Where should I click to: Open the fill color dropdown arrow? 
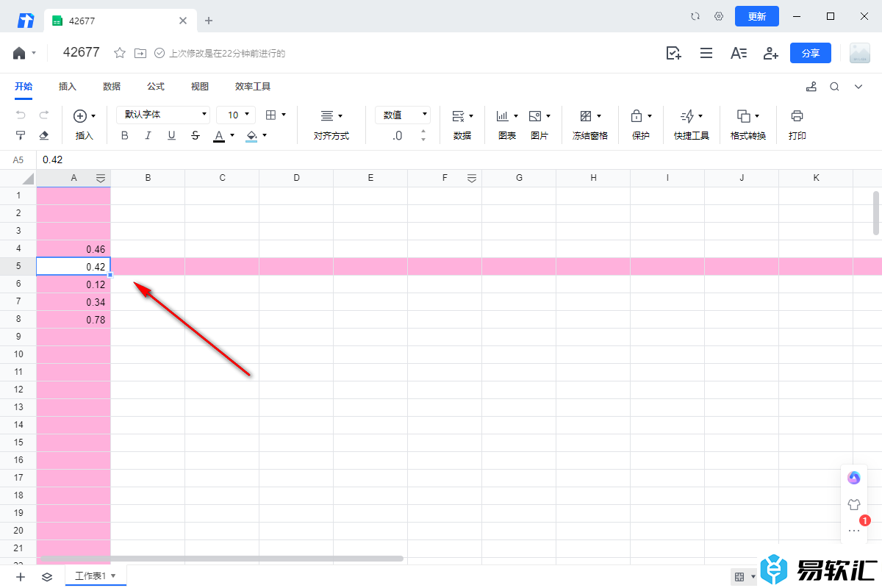point(265,135)
